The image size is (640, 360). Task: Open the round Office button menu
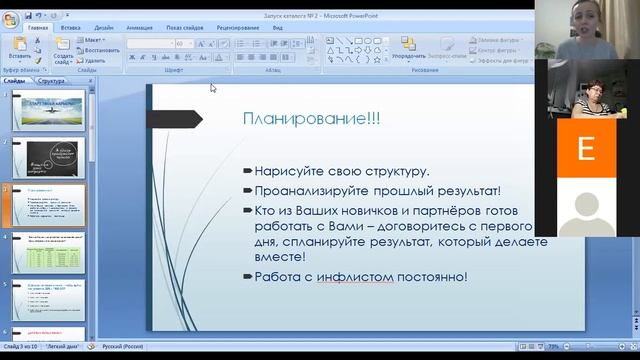10,20
